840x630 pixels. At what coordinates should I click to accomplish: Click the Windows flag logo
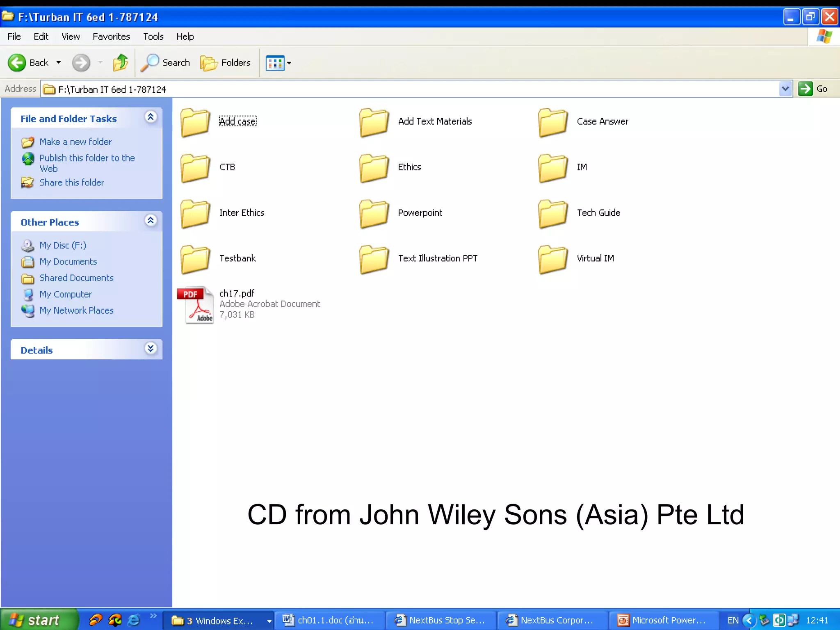click(x=824, y=37)
